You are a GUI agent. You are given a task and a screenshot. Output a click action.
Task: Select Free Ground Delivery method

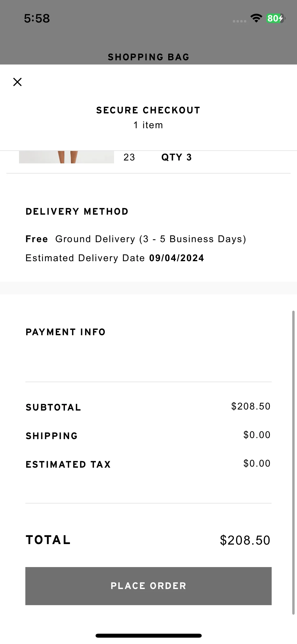point(136,239)
